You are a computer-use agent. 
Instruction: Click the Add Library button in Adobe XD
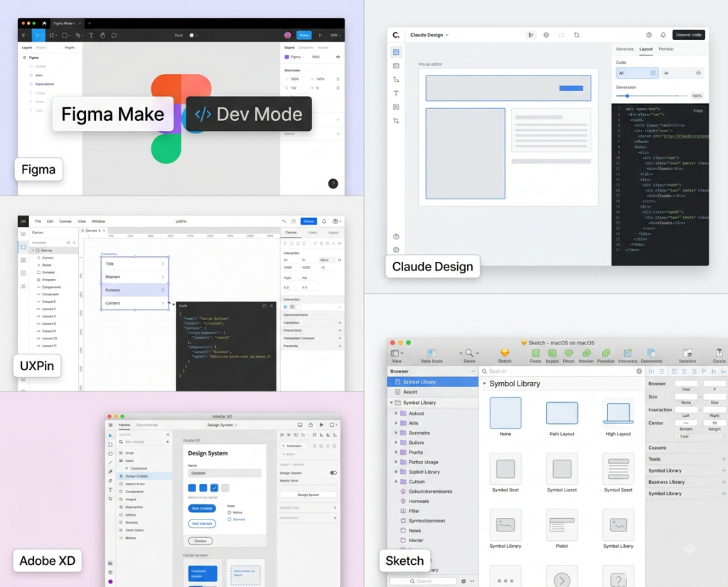(x=202, y=524)
